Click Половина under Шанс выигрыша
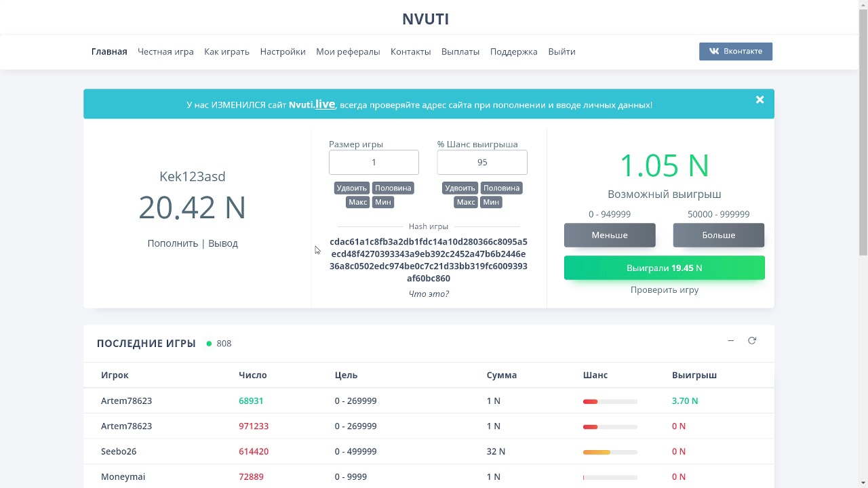The width and height of the screenshot is (868, 488). (502, 188)
